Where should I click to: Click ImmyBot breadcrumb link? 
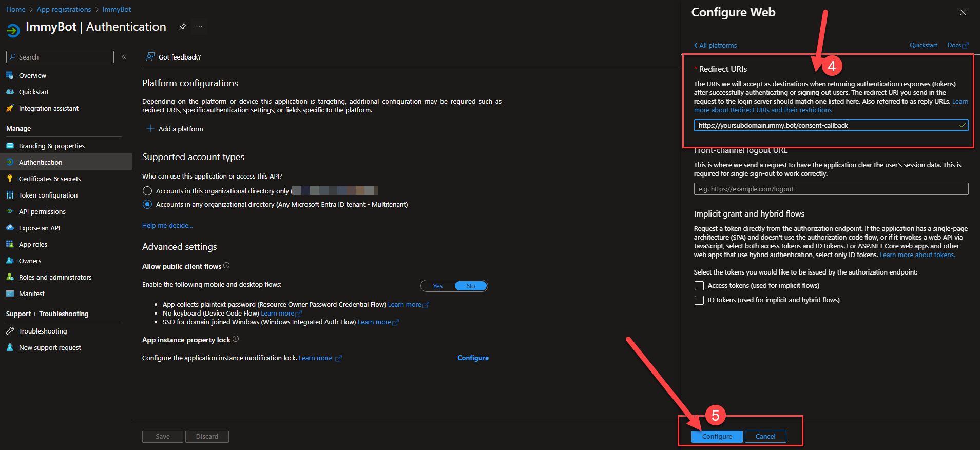pos(117,9)
